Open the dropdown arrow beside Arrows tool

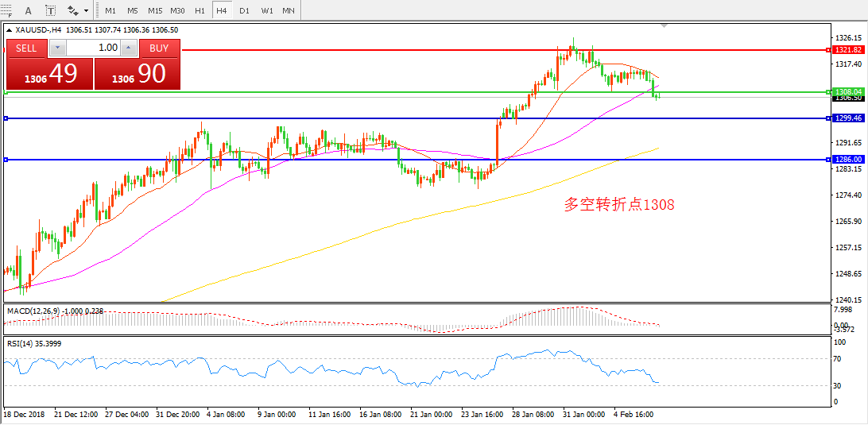pos(86,11)
